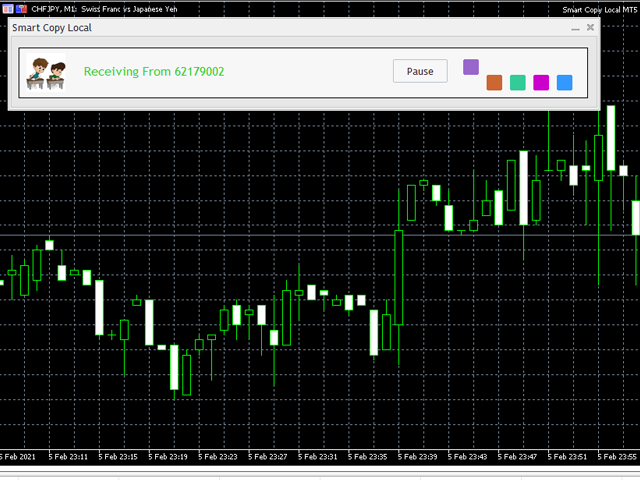Screen dimensions: 640x480
Task: Click the '5 Feb 23:55' time axis label
Action: (x=617, y=457)
